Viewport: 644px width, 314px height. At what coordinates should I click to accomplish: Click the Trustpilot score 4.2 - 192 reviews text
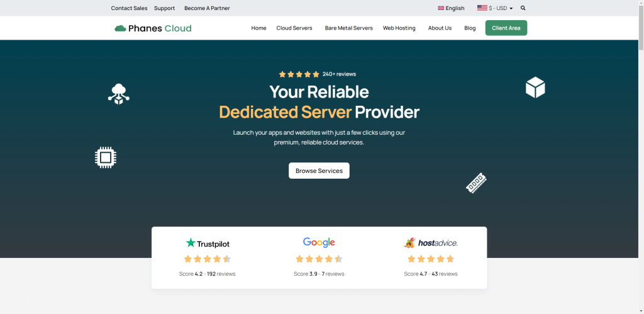click(208, 274)
